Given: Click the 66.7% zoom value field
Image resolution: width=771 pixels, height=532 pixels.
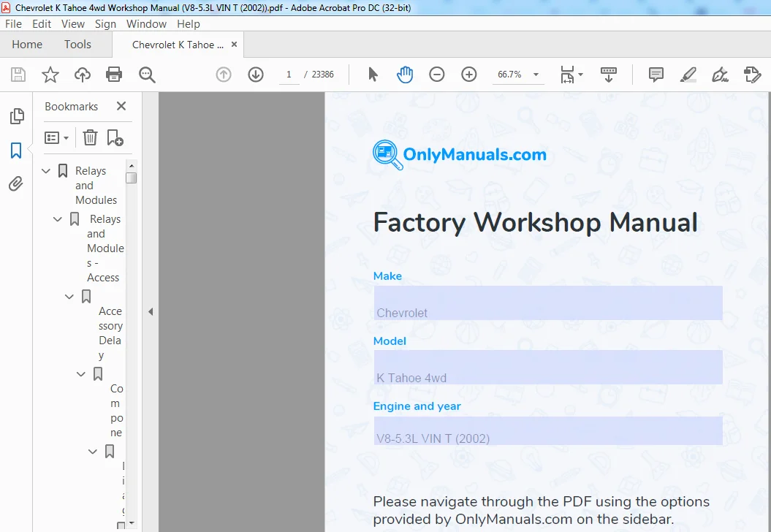Looking at the screenshot, I should point(509,75).
